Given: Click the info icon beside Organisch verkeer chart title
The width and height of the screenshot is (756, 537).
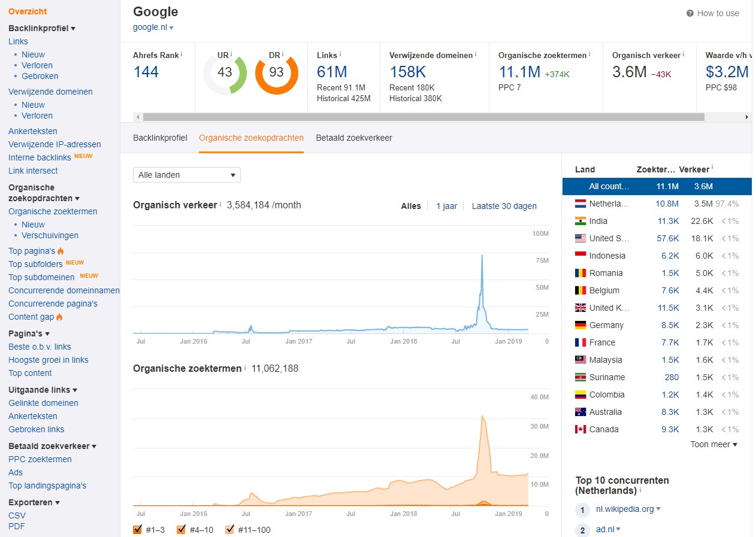Looking at the screenshot, I should [x=220, y=205].
